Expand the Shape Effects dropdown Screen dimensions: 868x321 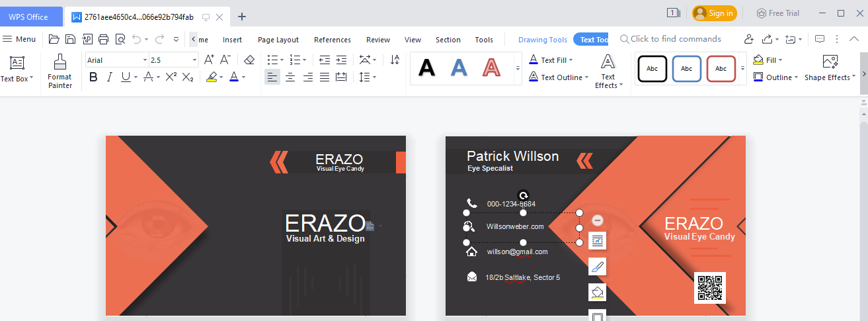(830, 77)
